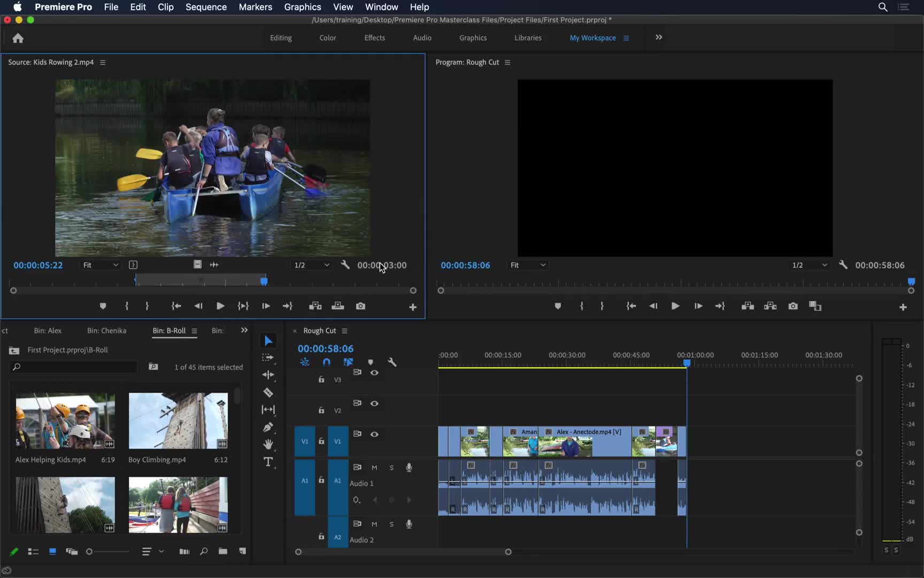Toggle V1 track output eye

(x=375, y=434)
